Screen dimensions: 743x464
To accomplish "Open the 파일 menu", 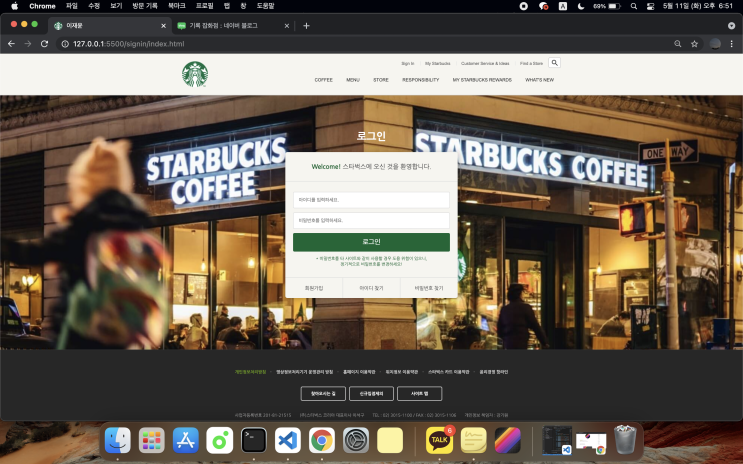I will [72, 6].
